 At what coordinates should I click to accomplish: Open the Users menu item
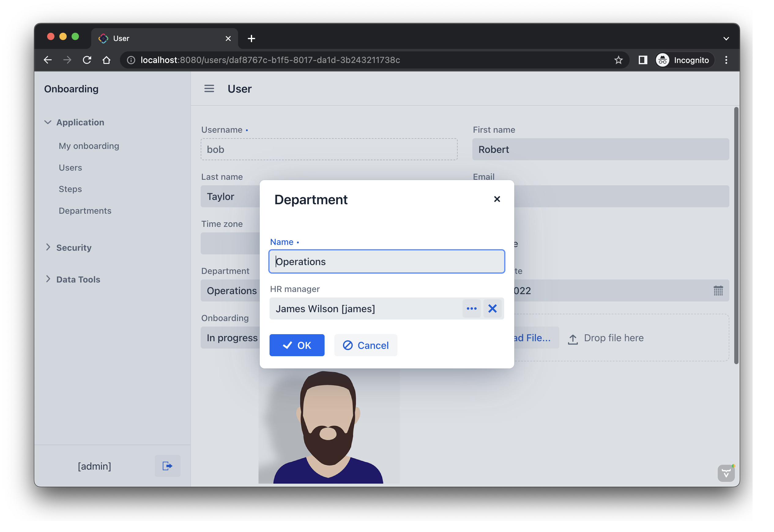pyautogui.click(x=70, y=168)
